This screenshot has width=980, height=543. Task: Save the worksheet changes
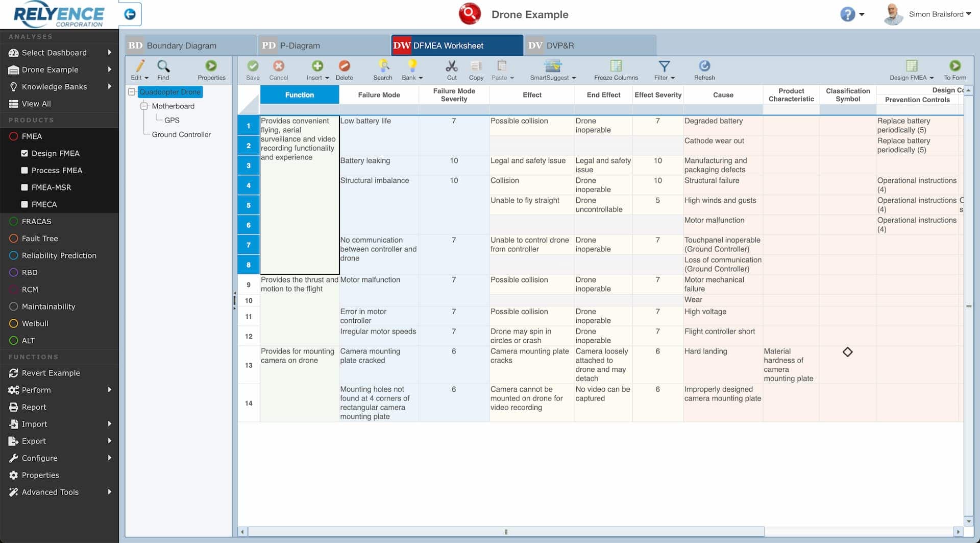tap(253, 70)
